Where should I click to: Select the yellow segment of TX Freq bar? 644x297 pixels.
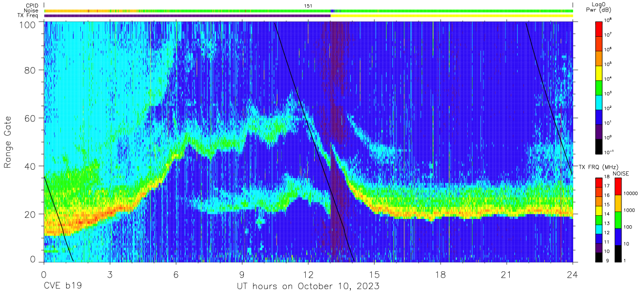tap(452, 16)
